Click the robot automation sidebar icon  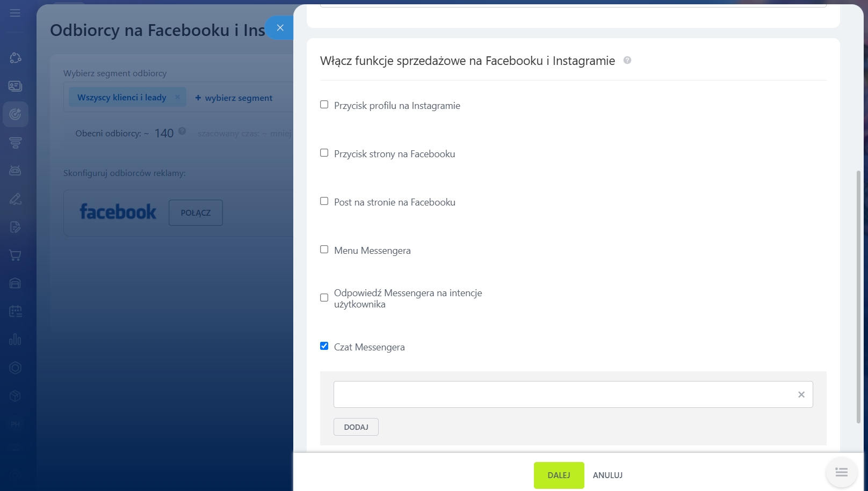pyautogui.click(x=15, y=171)
